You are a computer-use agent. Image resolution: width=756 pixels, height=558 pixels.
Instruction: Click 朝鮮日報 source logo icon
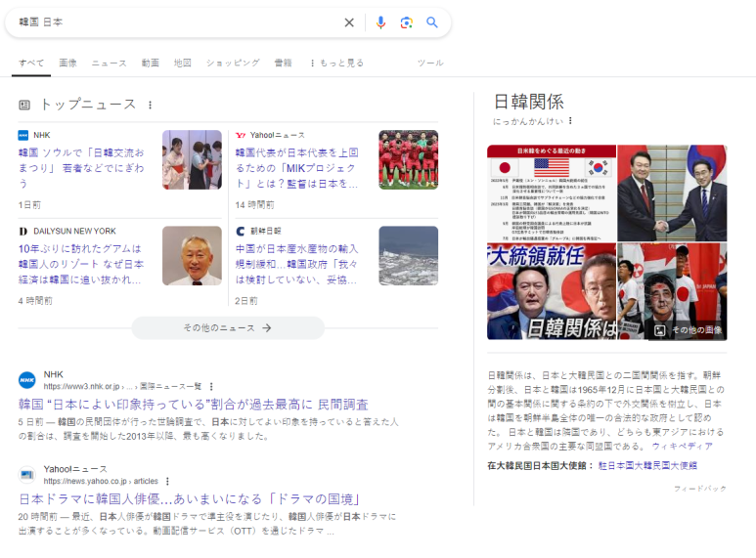pos(241,232)
